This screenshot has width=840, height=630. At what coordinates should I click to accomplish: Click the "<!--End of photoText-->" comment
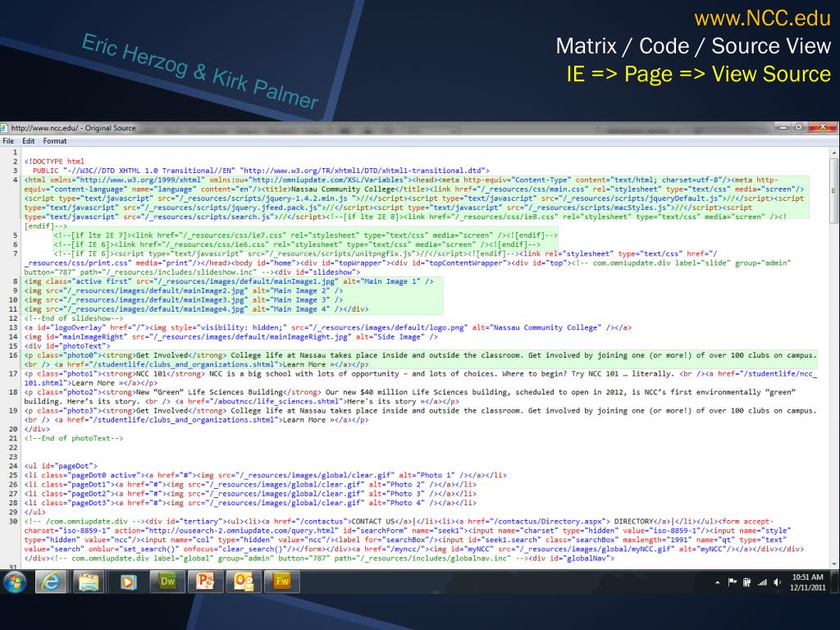(73, 438)
